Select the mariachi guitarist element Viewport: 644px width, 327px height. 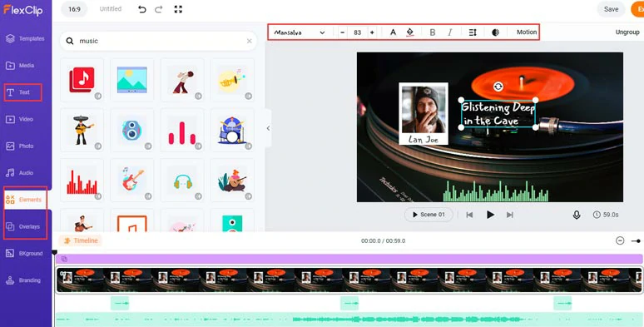click(82, 130)
